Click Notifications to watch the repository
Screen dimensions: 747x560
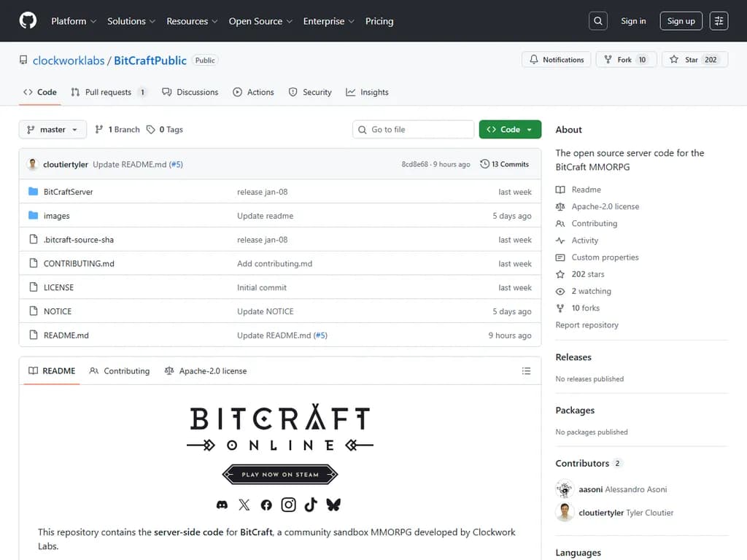click(x=556, y=60)
